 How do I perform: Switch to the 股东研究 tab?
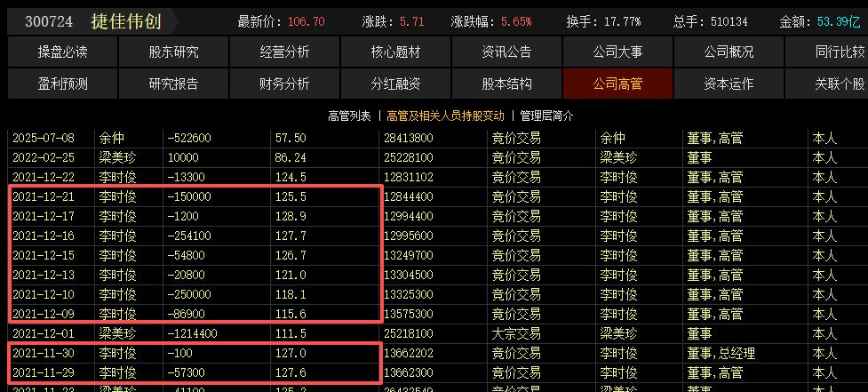(x=173, y=52)
